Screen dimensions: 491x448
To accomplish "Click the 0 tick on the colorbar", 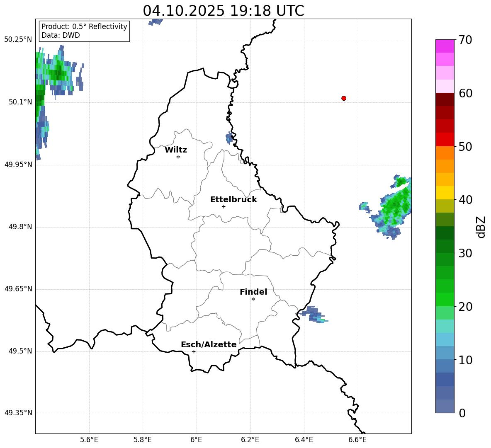I will pos(462,413).
